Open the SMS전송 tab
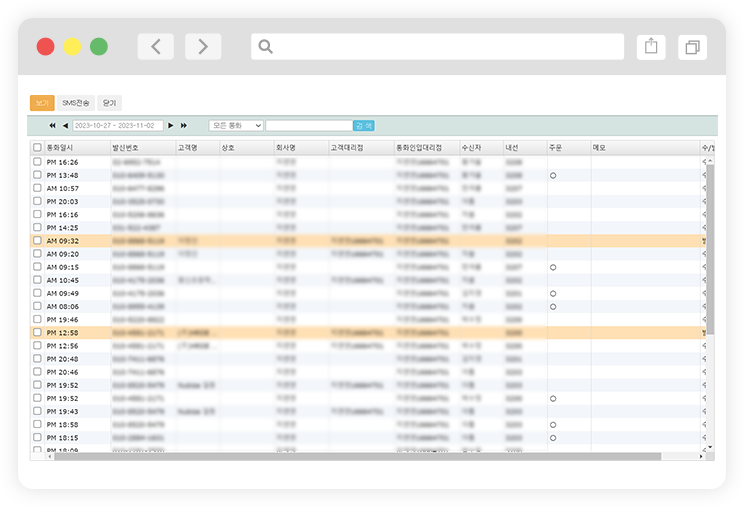The image size is (744, 507). click(x=76, y=103)
